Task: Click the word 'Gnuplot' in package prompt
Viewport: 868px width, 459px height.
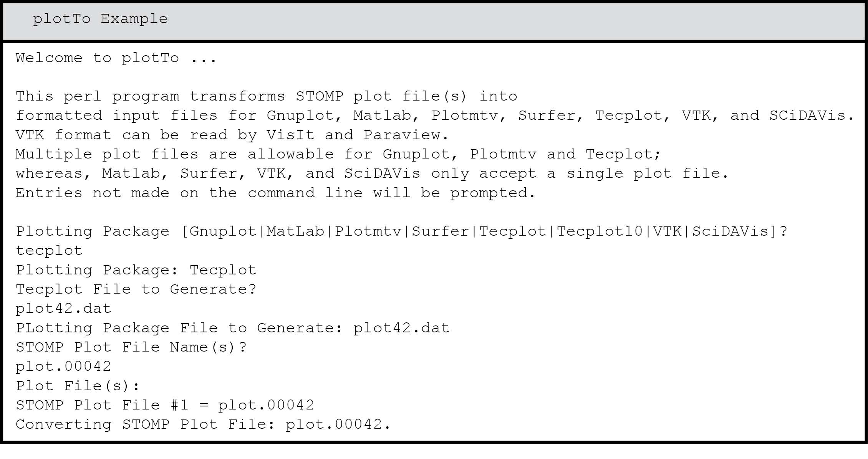Action: [223, 231]
